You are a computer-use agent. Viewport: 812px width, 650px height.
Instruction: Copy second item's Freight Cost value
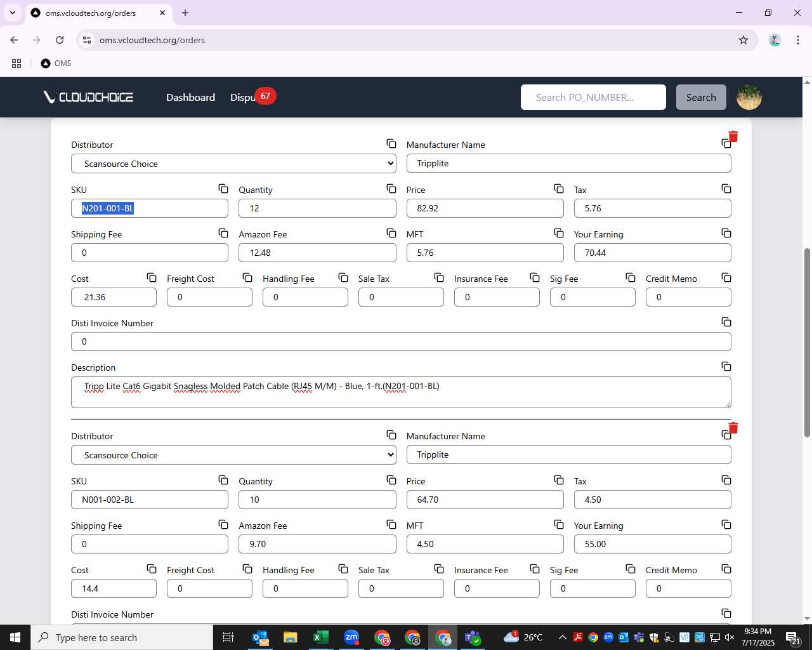(x=247, y=569)
